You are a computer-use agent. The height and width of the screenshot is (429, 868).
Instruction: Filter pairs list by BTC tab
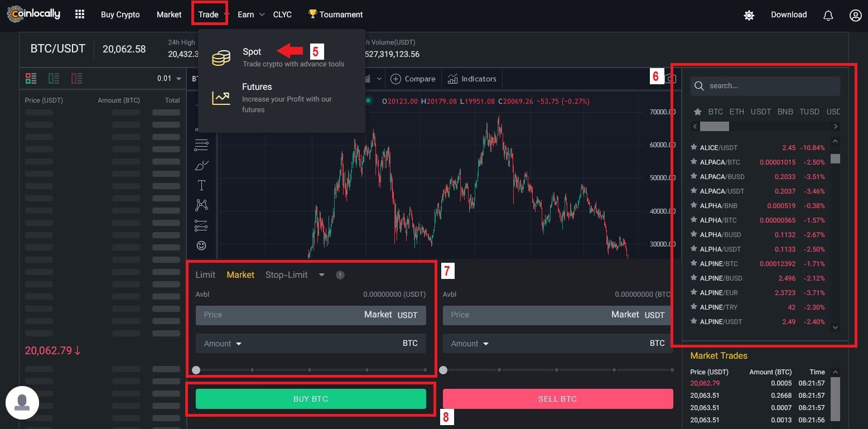coord(716,112)
